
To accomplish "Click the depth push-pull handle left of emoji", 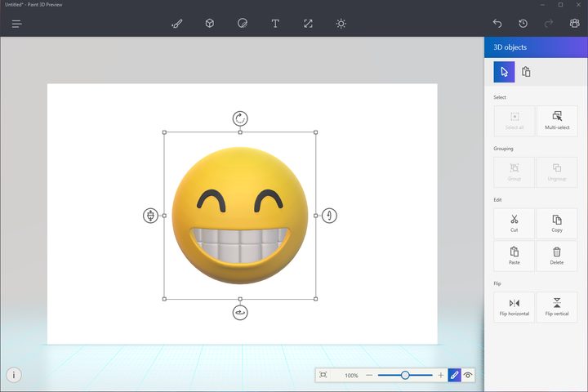I will click(151, 216).
